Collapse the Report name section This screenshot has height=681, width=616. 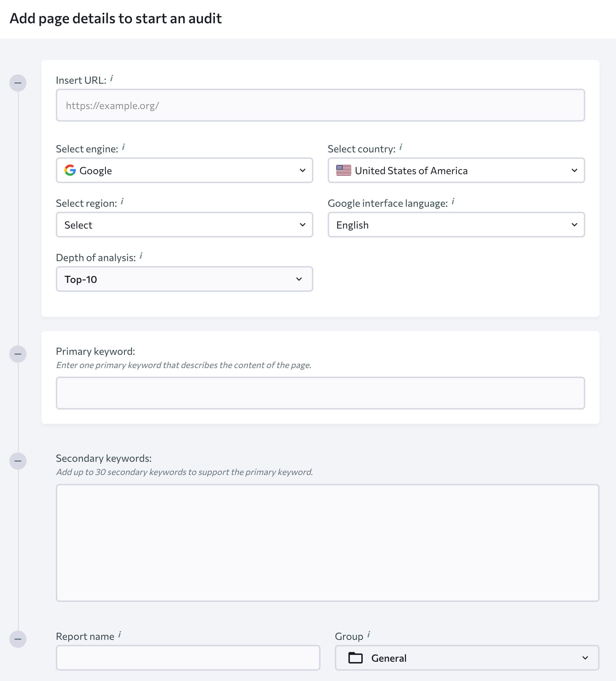click(18, 639)
